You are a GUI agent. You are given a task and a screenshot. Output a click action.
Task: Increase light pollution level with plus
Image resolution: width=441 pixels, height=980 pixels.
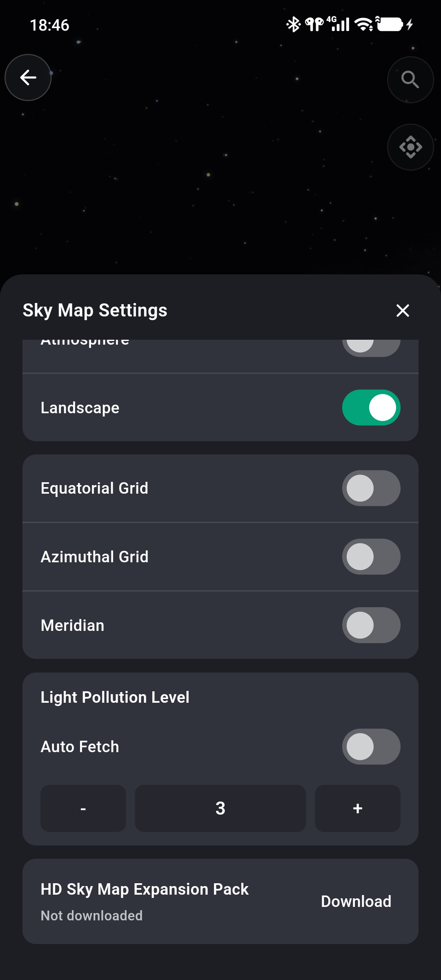[358, 808]
